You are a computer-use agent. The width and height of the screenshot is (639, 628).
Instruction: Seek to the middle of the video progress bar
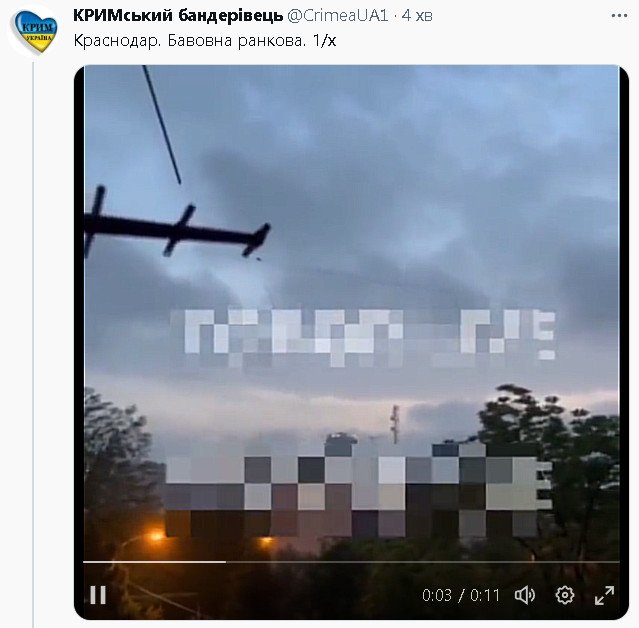(x=351, y=562)
